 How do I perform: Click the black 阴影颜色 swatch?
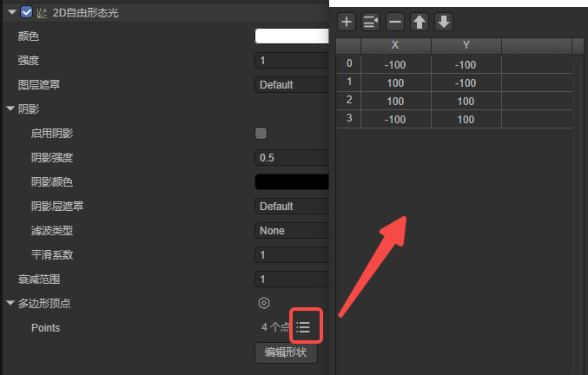click(291, 182)
